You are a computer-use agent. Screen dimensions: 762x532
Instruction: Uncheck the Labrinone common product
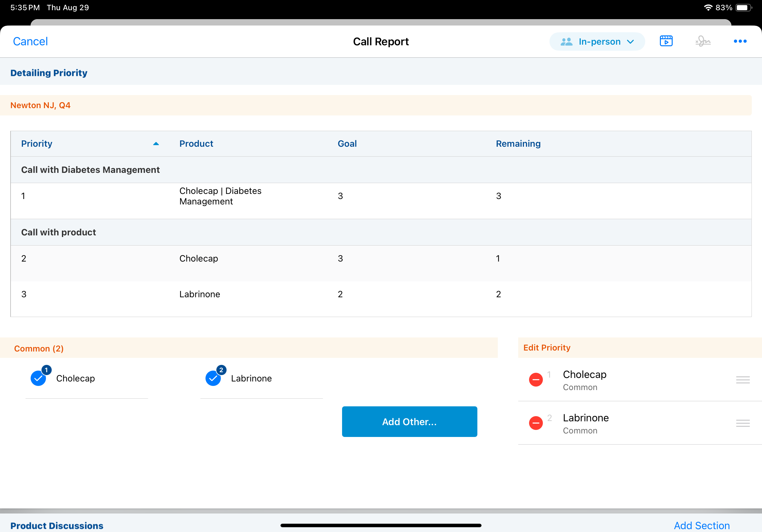[213, 378]
